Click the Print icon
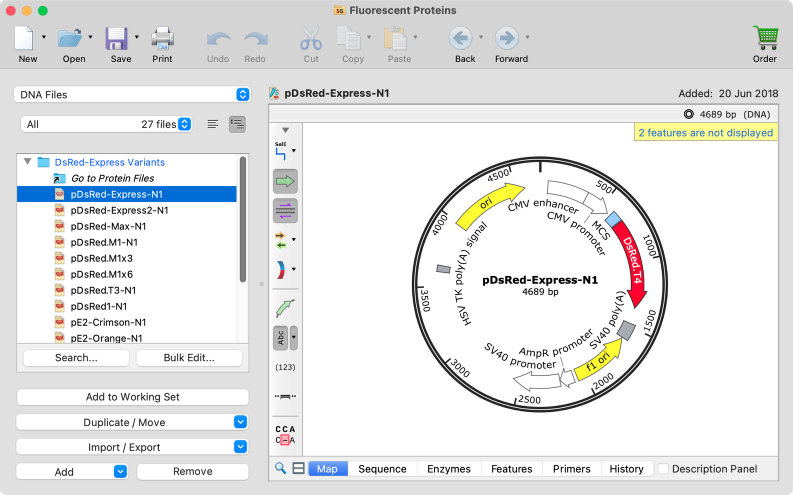Screen dimensions: 793x495 tap(162, 38)
